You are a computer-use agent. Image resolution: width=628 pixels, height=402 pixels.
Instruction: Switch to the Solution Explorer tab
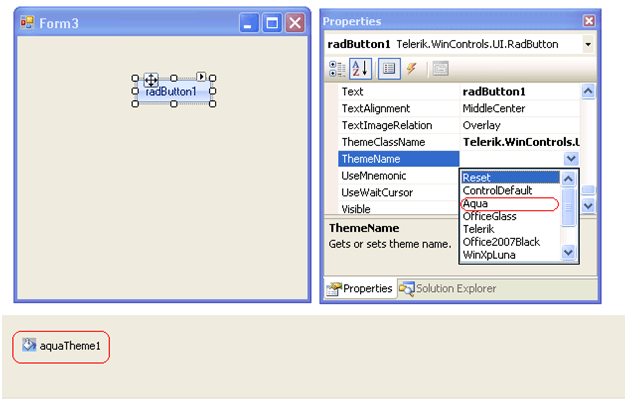pyautogui.click(x=447, y=289)
